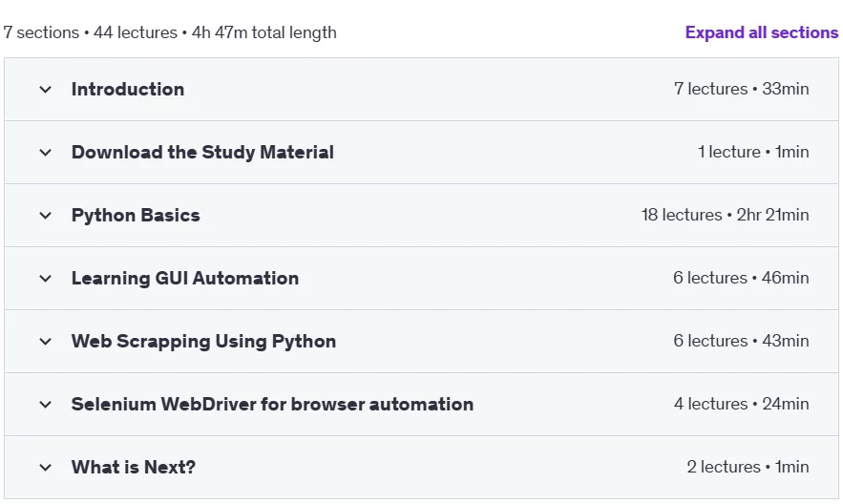
Task: Open the Download the Study Material title
Action: 202,152
